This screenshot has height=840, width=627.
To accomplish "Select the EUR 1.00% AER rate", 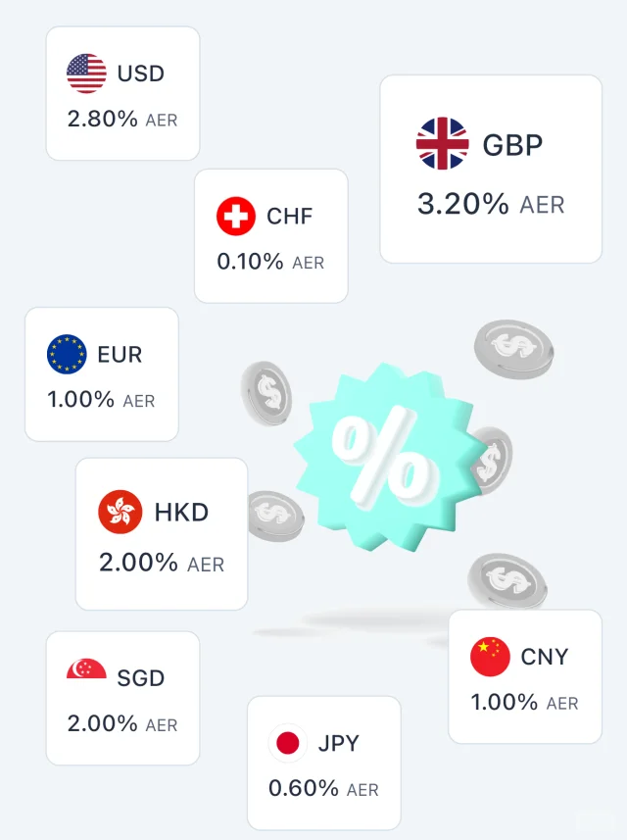I will pos(101,400).
